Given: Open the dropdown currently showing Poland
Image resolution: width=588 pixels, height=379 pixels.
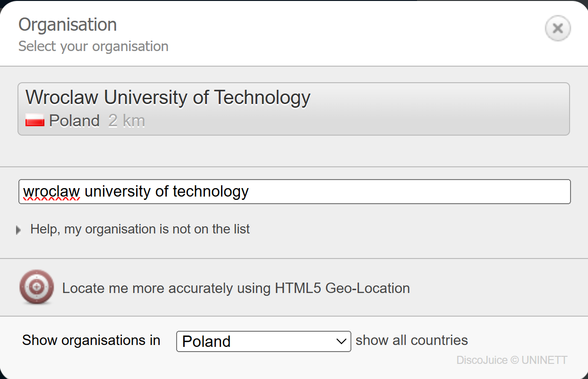Looking at the screenshot, I should coord(263,341).
